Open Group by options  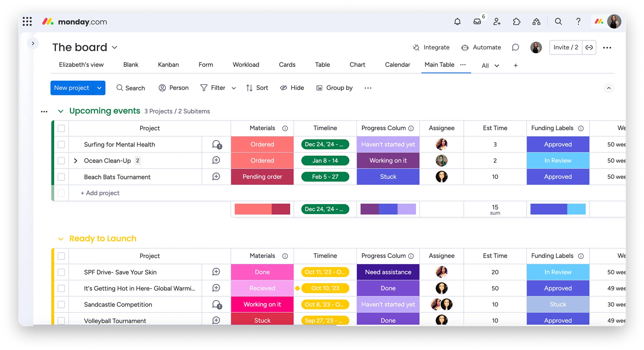tap(334, 88)
